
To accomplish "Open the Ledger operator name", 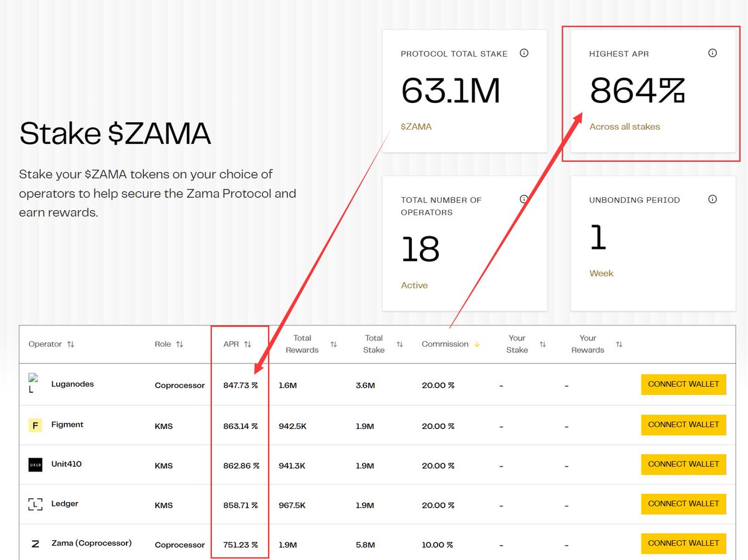I will [x=65, y=503].
